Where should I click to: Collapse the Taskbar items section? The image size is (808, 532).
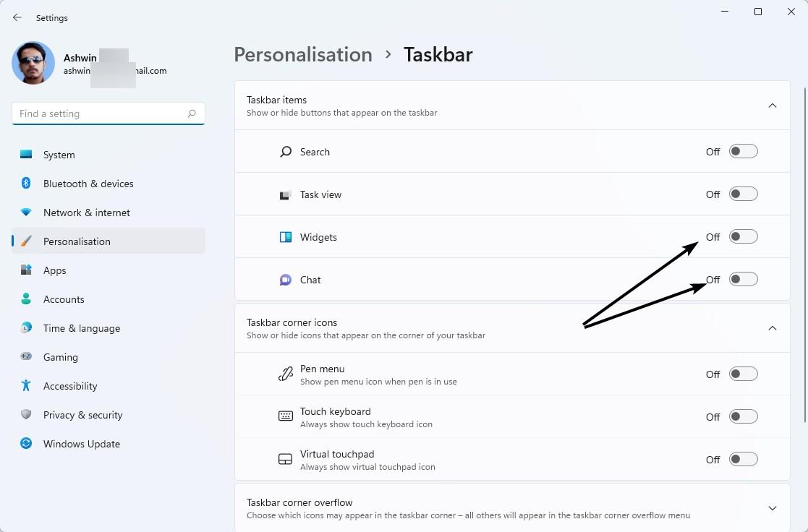(772, 105)
